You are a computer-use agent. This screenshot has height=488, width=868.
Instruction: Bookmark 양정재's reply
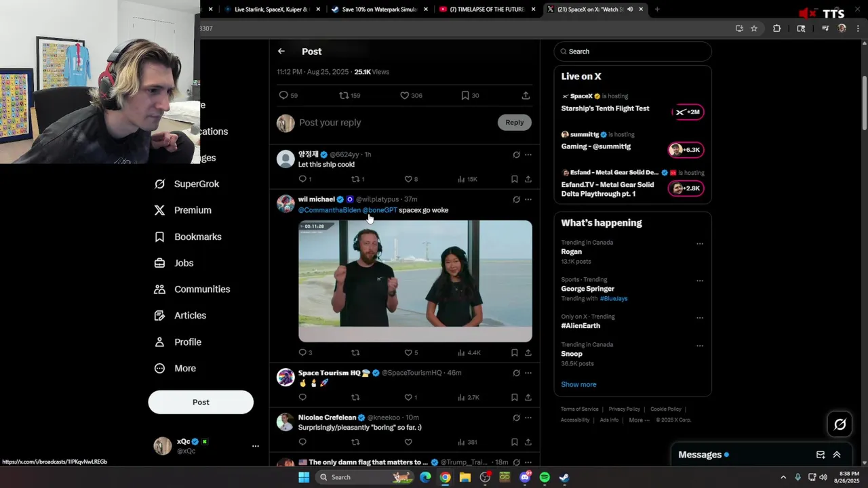click(x=514, y=179)
